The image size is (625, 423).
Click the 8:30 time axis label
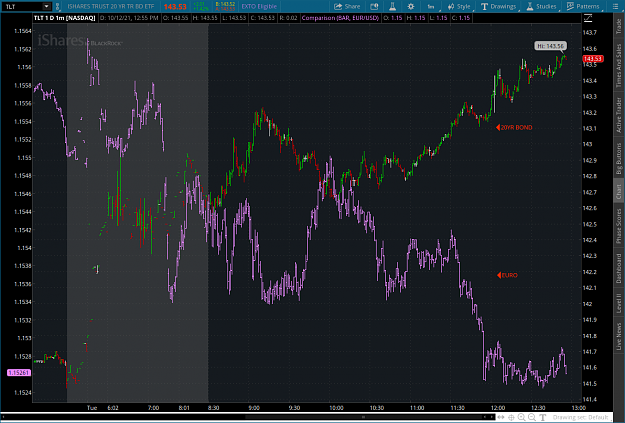[x=213, y=408]
